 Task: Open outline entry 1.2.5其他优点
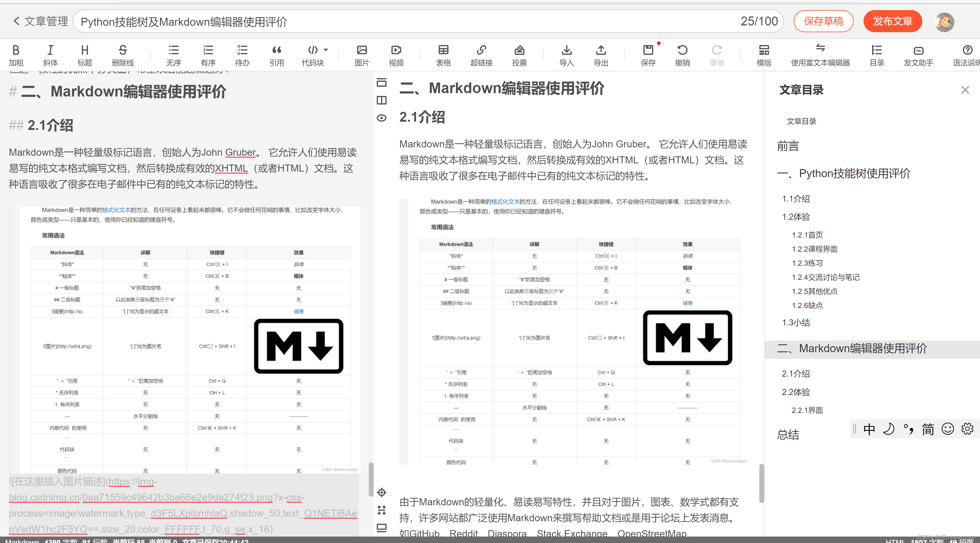coord(814,291)
